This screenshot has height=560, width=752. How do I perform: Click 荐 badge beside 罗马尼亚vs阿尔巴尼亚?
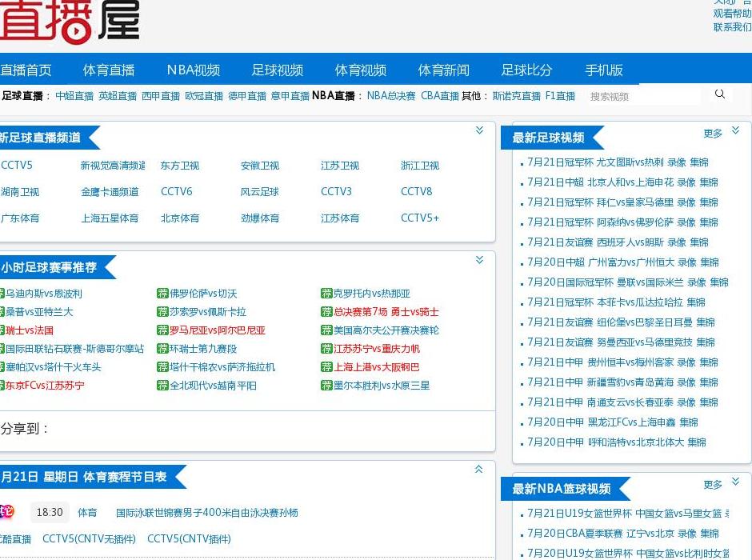tap(162, 330)
